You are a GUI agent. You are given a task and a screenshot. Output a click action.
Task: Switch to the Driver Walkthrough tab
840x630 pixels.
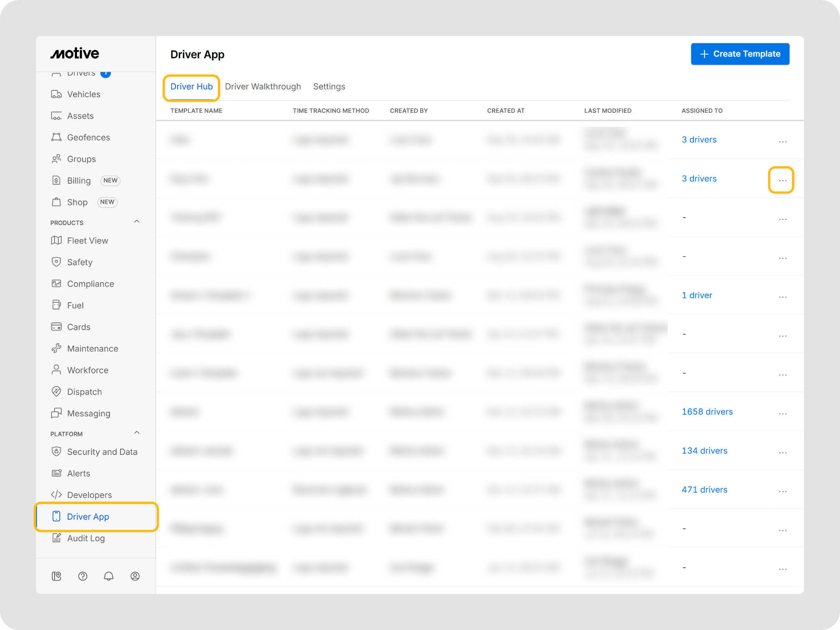[x=263, y=87]
